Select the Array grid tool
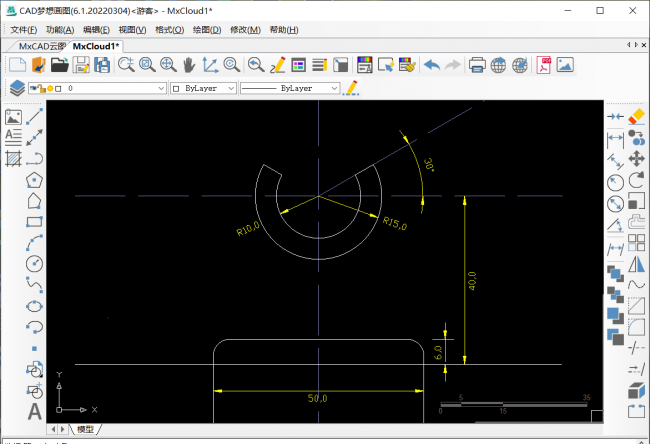The image size is (650, 444). coord(636,243)
